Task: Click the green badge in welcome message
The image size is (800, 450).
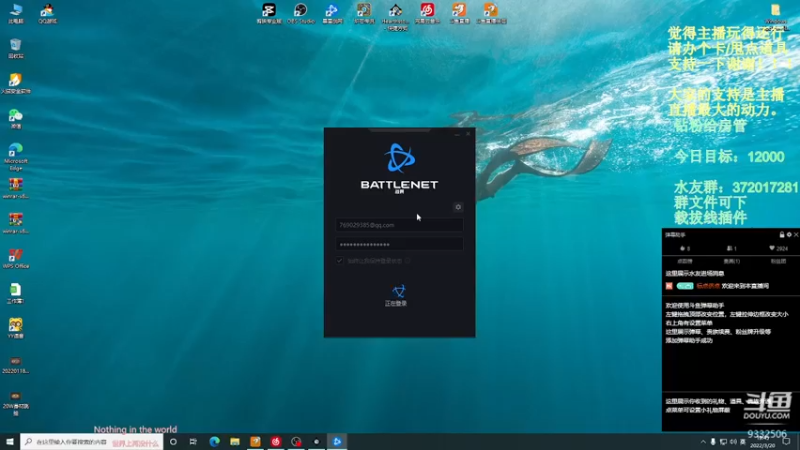Action: coord(685,286)
